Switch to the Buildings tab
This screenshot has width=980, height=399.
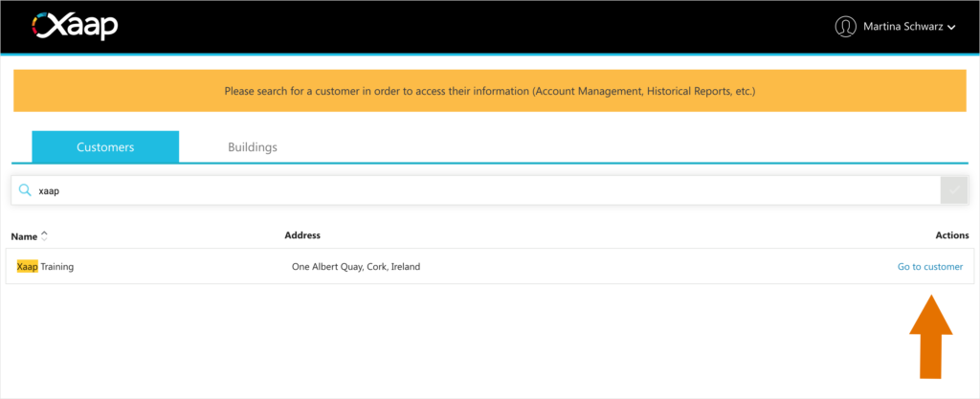pos(253,147)
